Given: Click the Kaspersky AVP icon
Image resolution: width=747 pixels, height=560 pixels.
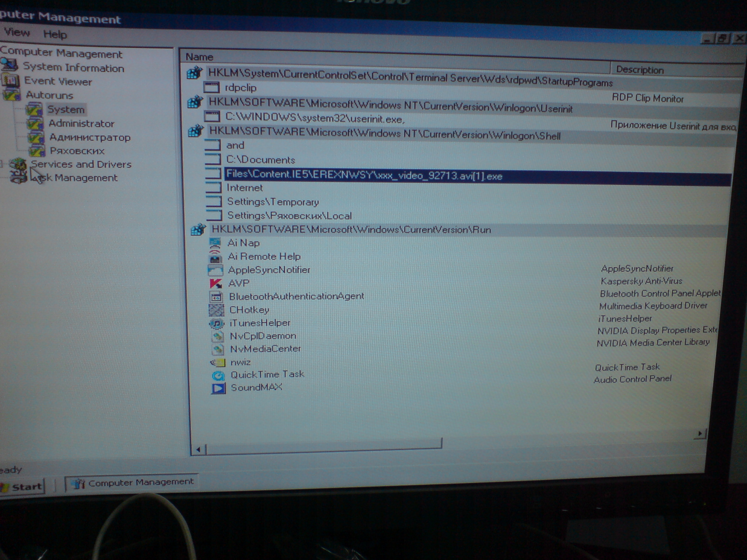Looking at the screenshot, I should click(x=216, y=283).
